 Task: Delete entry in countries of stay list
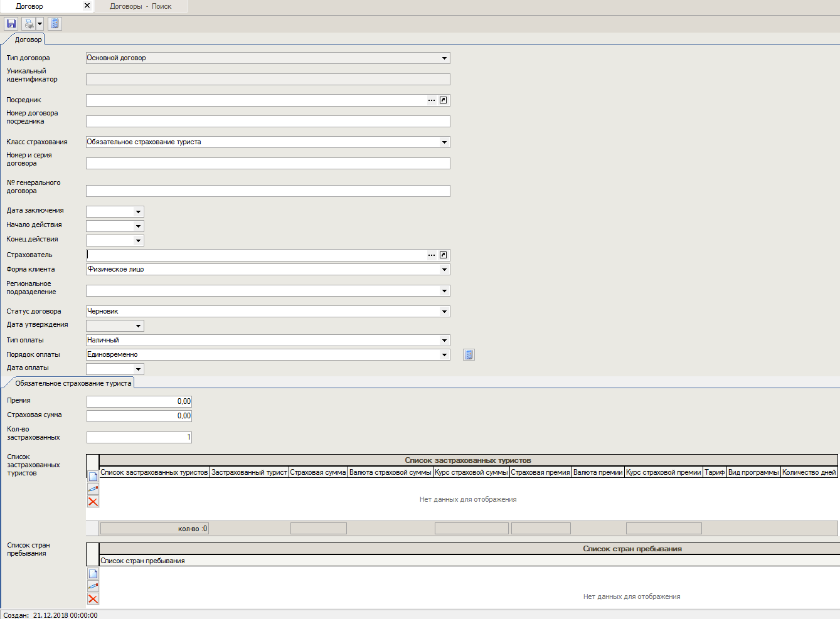pos(93,599)
